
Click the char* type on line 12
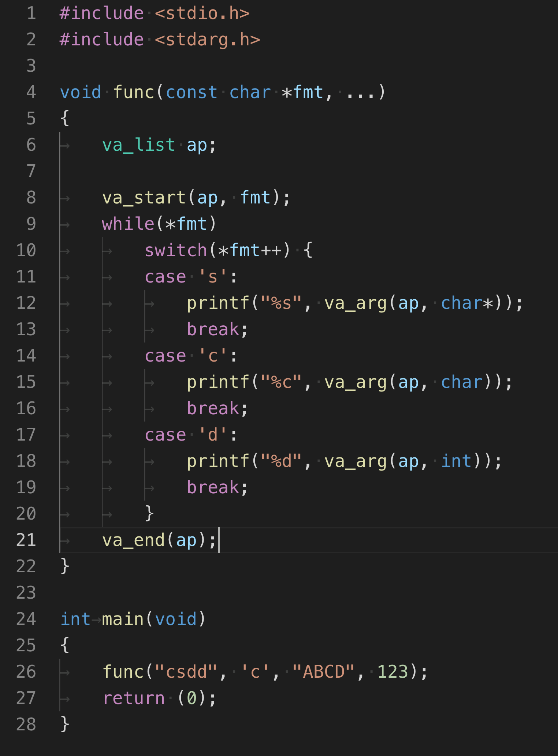(467, 303)
